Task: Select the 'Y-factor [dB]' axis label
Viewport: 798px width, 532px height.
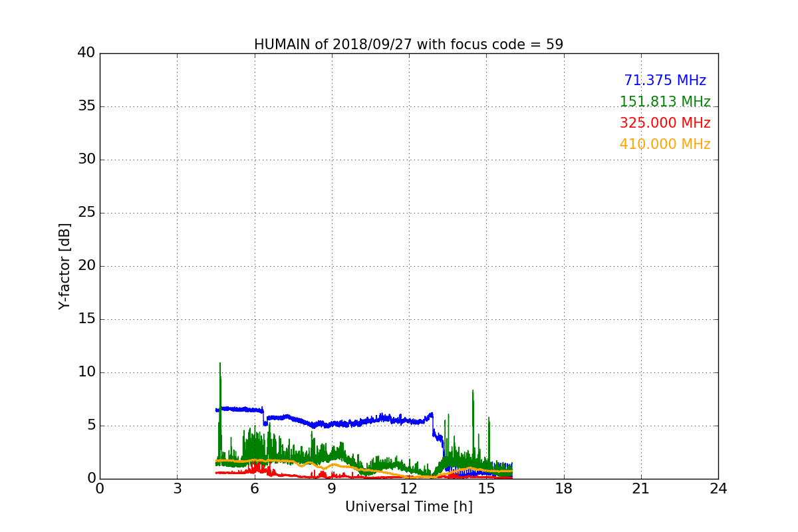Action: [x=64, y=266]
